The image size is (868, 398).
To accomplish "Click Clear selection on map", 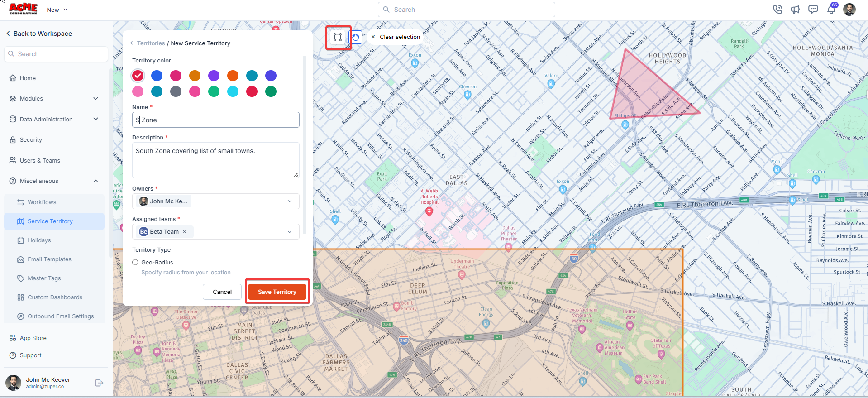I will [x=400, y=37].
